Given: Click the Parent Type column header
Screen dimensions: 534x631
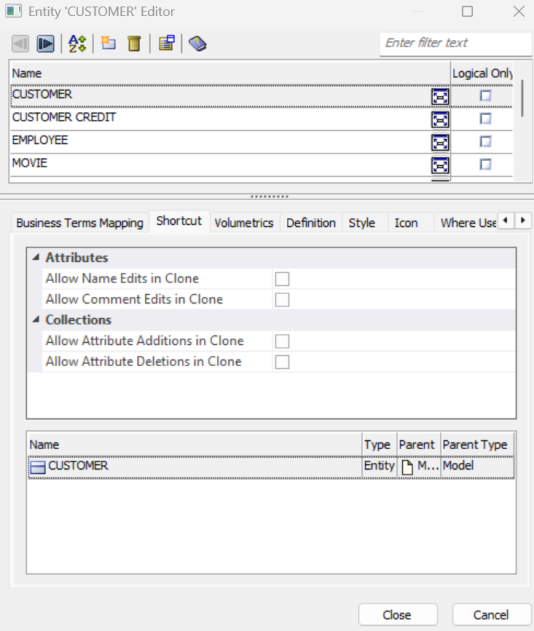Looking at the screenshot, I should coord(477,444).
